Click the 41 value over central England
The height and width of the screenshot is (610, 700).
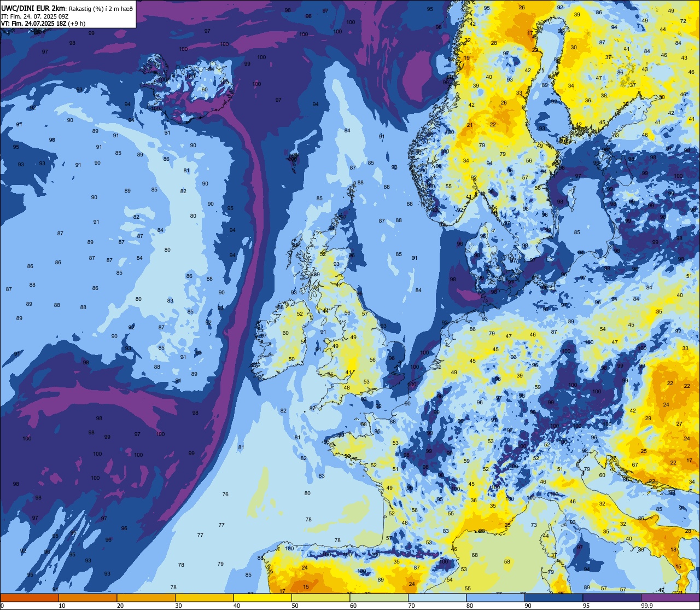coord(349,373)
